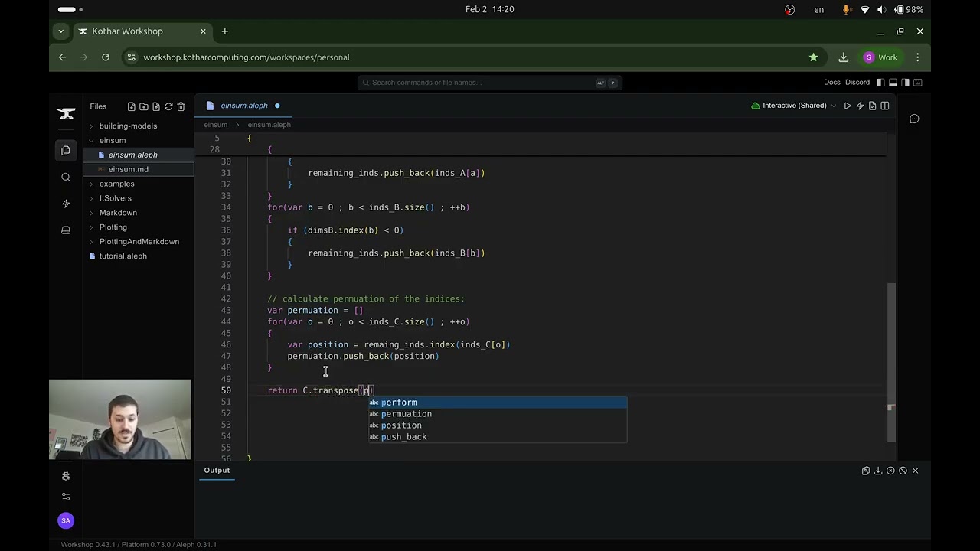This screenshot has width=980, height=551.
Task: Switch to the Output panel tab
Action: point(217,471)
